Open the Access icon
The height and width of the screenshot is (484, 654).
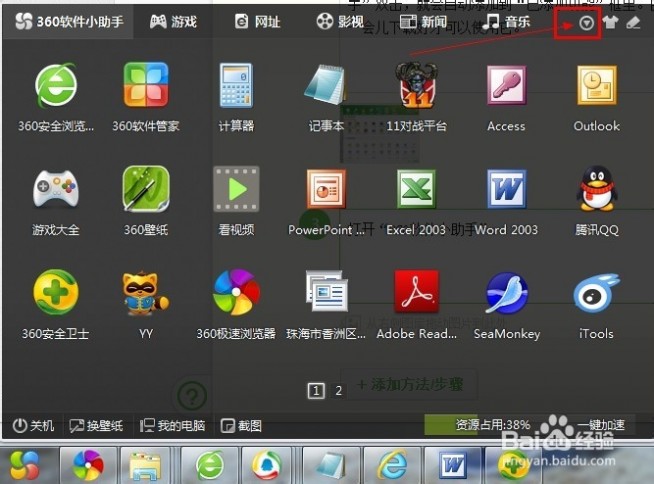click(x=506, y=86)
